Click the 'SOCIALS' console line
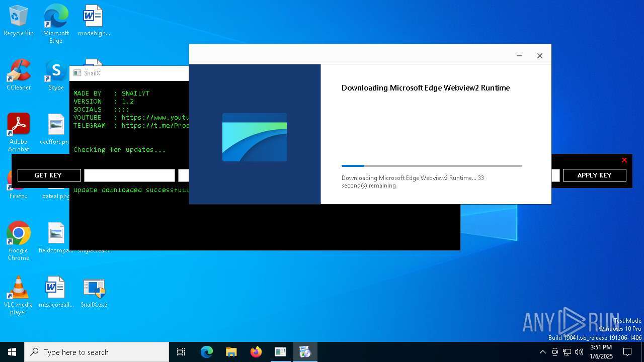Screen dimensions: 644x362 click(x=101, y=109)
